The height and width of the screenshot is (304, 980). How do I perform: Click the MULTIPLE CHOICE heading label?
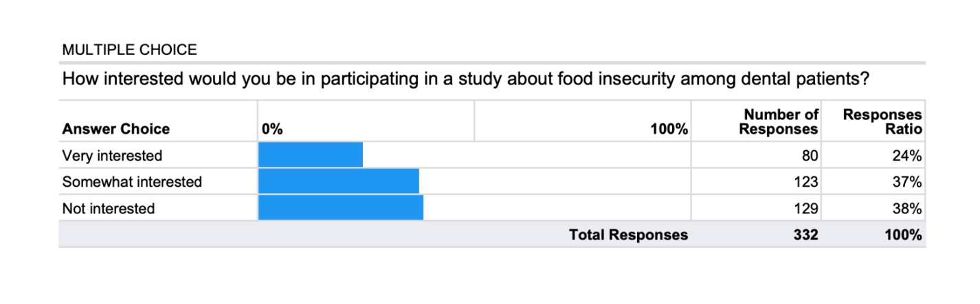[x=129, y=50]
